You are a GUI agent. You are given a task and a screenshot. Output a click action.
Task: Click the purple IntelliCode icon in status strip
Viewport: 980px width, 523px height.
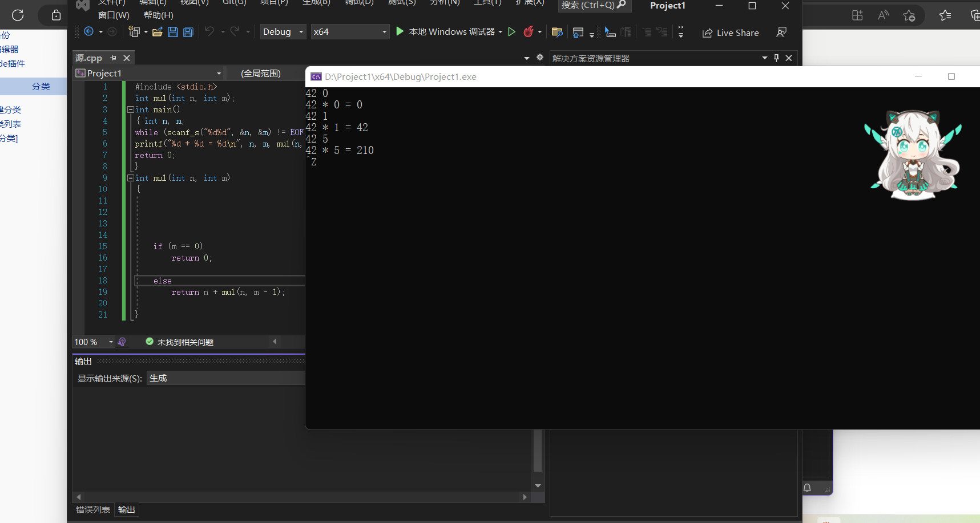click(122, 342)
